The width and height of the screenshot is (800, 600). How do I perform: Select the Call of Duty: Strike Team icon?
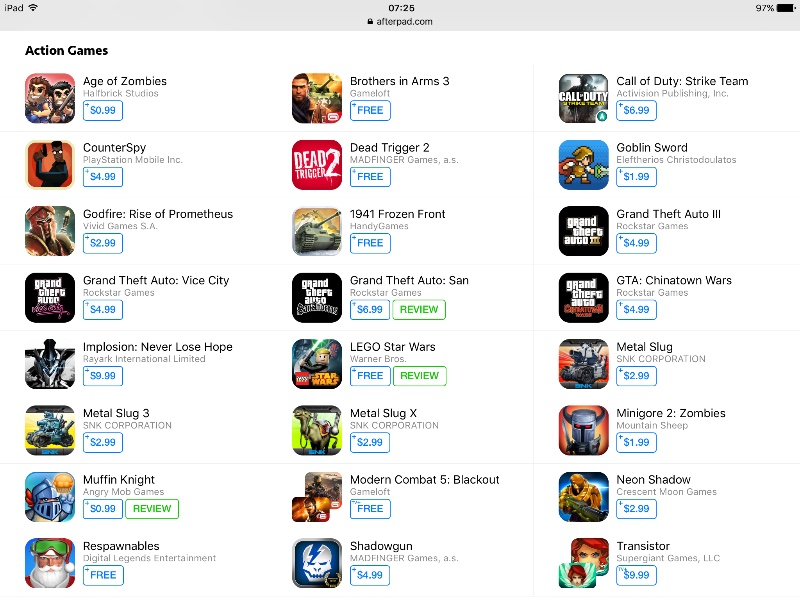click(x=584, y=98)
